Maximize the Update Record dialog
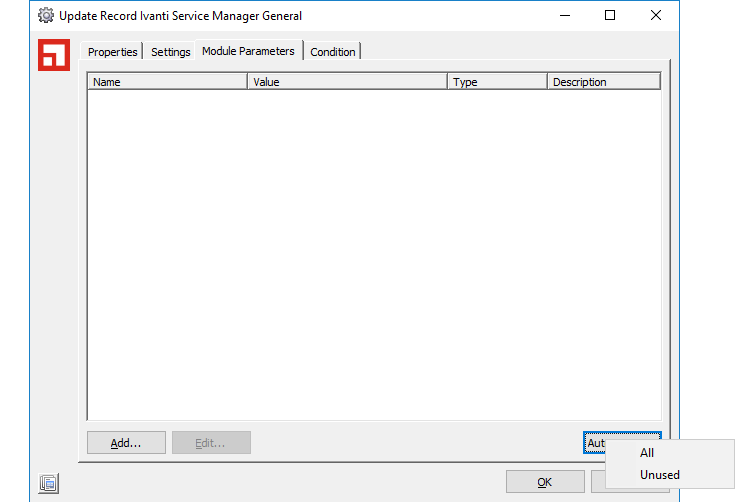 (610, 15)
